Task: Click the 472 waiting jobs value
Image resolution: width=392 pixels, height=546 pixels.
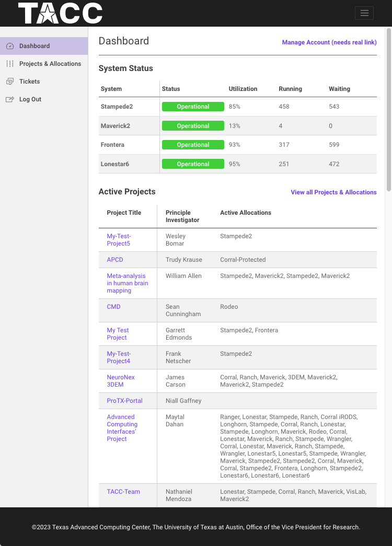Action: coord(334,164)
